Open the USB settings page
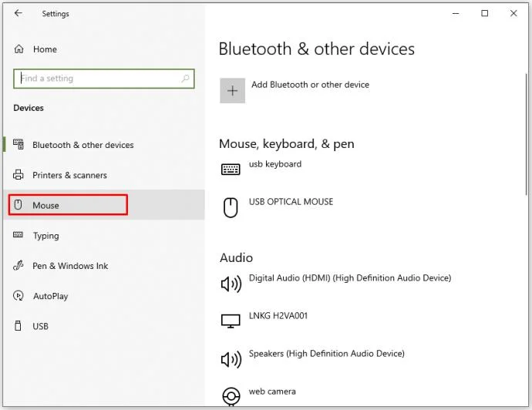Screen dimensions: 532x410 [x=40, y=326]
